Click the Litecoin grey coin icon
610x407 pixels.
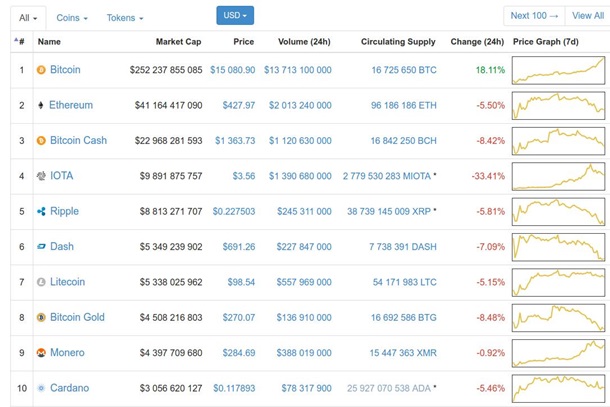[x=41, y=282]
